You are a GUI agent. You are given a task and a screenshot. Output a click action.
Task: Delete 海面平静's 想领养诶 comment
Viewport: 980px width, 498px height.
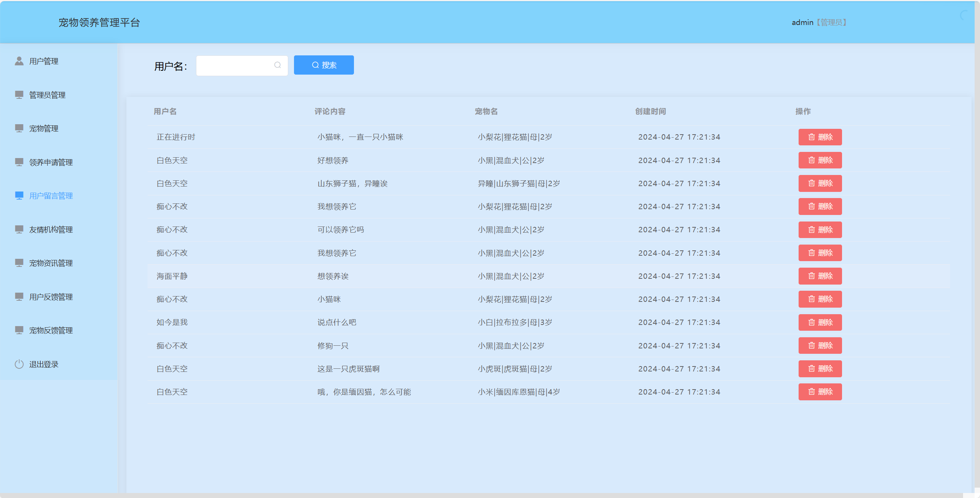(820, 276)
